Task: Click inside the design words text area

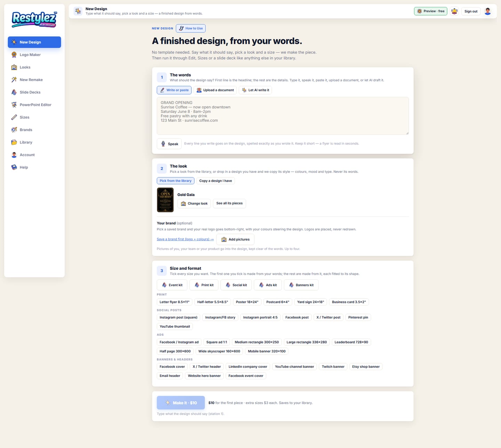Action: pos(283,116)
